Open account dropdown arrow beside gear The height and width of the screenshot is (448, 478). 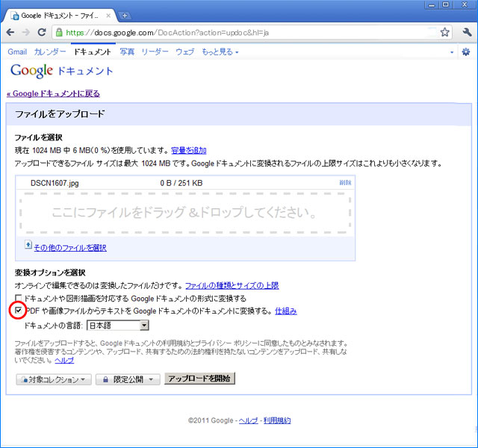pos(452,52)
